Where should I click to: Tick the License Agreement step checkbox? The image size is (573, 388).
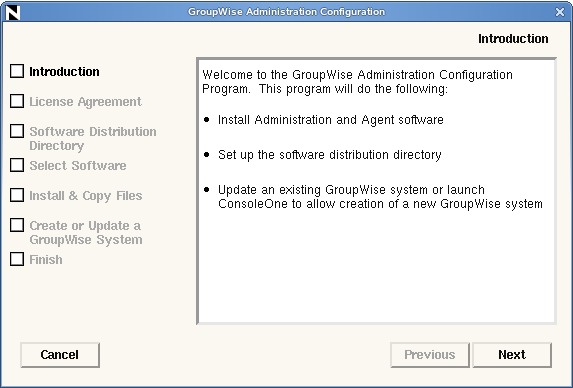click(x=17, y=101)
